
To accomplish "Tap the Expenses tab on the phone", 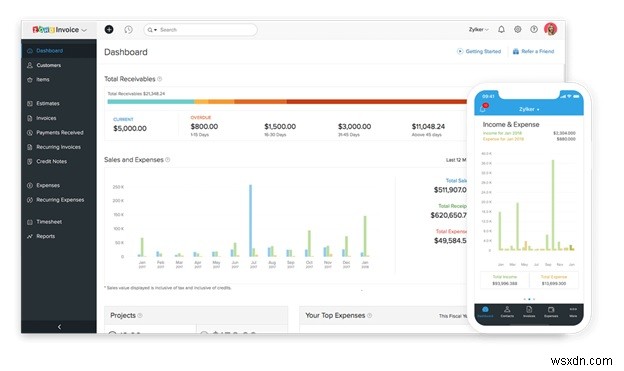I will coord(551,312).
